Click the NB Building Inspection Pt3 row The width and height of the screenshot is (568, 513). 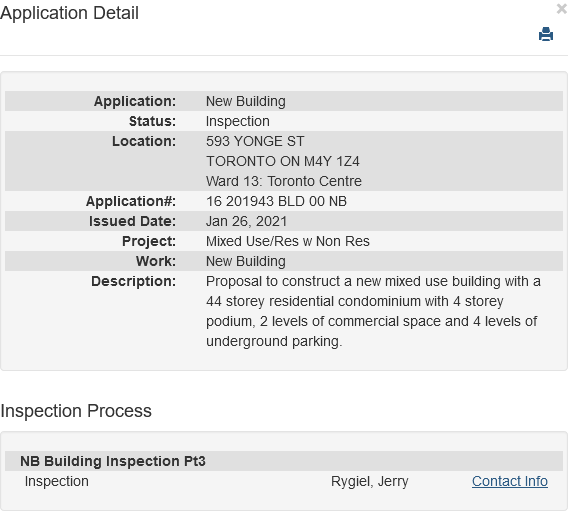tap(284, 461)
